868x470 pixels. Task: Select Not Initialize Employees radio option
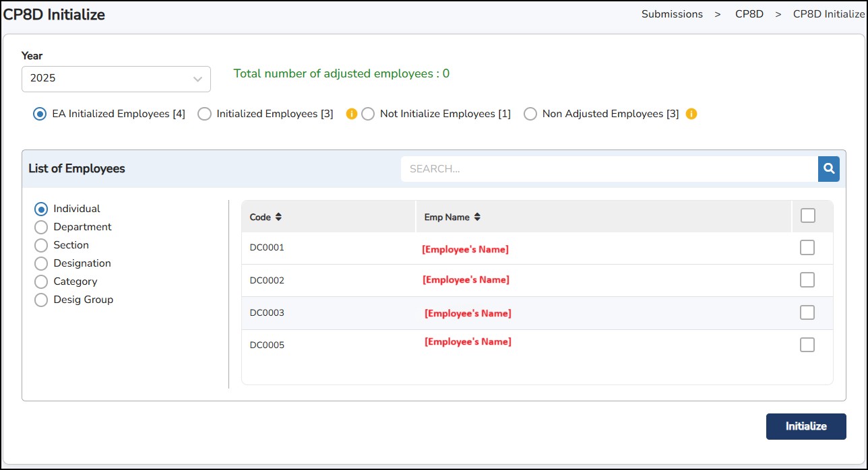368,114
